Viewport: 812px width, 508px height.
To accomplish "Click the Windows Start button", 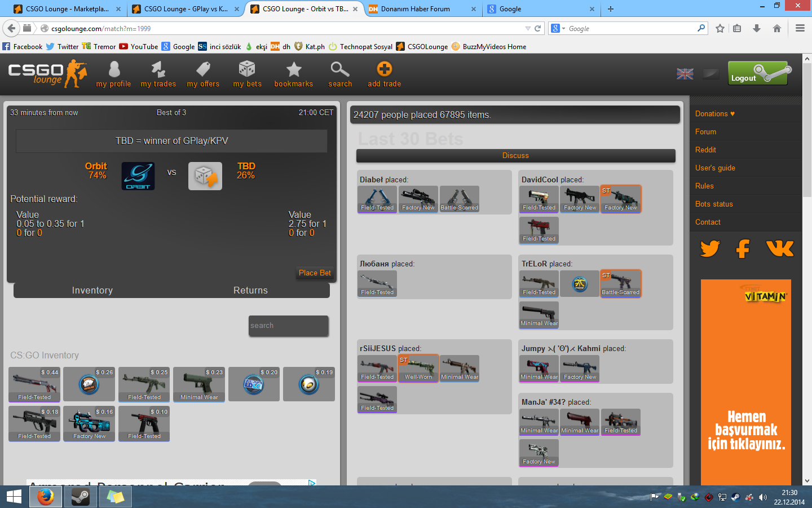I will coord(14,497).
